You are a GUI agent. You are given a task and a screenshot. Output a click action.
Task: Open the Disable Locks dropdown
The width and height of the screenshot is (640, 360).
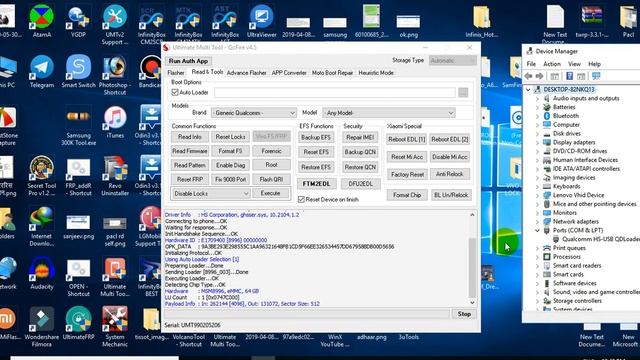pyautogui.click(x=211, y=193)
